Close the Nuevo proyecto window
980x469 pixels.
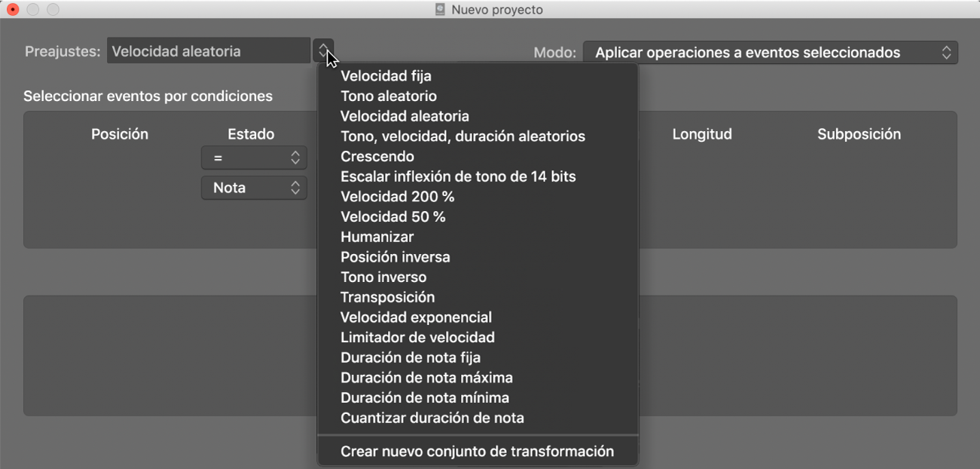(x=13, y=10)
